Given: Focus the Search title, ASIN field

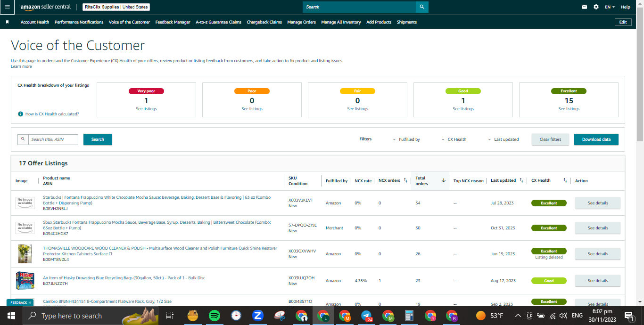Looking at the screenshot, I should 53,139.
